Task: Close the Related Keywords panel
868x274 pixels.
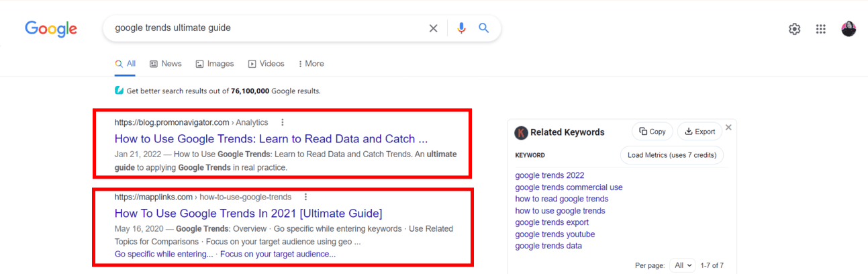Action: coord(729,127)
